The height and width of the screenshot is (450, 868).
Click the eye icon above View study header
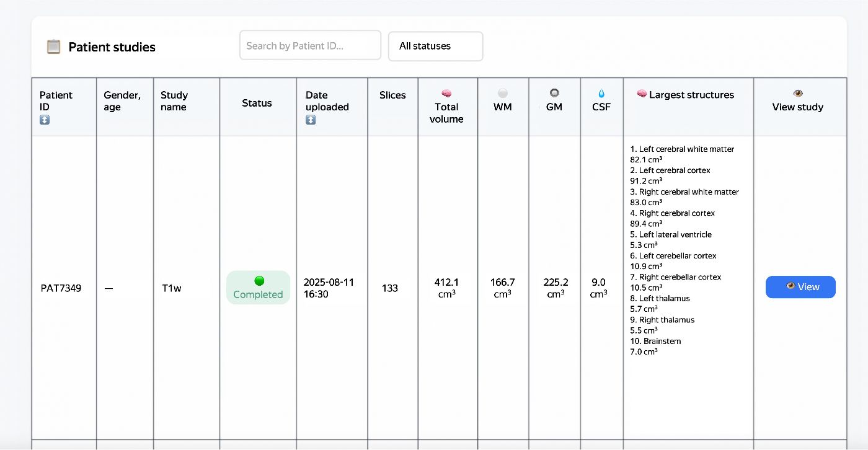pos(798,94)
